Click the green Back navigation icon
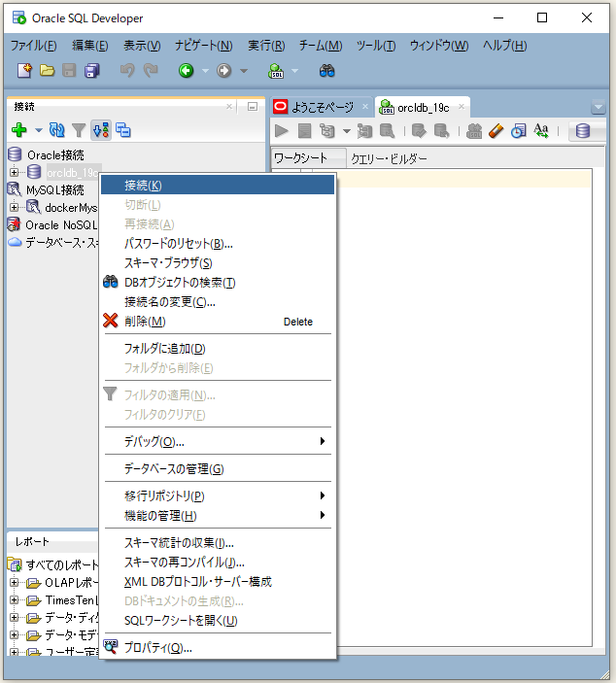This screenshot has width=616, height=683. pyautogui.click(x=186, y=71)
